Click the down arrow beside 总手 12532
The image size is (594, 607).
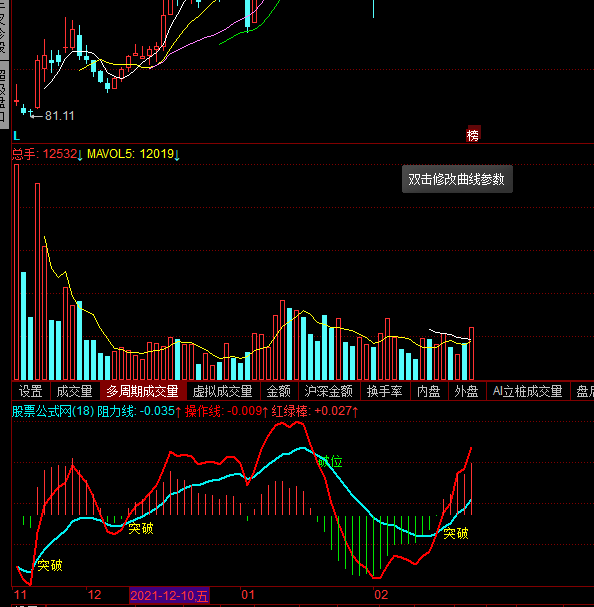point(80,155)
